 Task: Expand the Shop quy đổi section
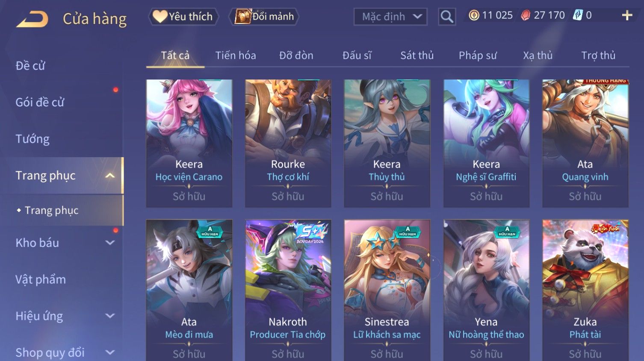coord(110,352)
